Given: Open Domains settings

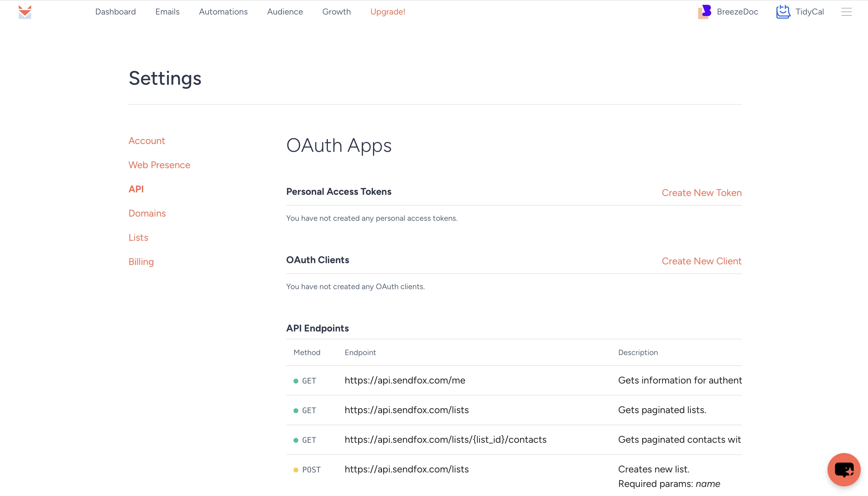Looking at the screenshot, I should (x=147, y=213).
